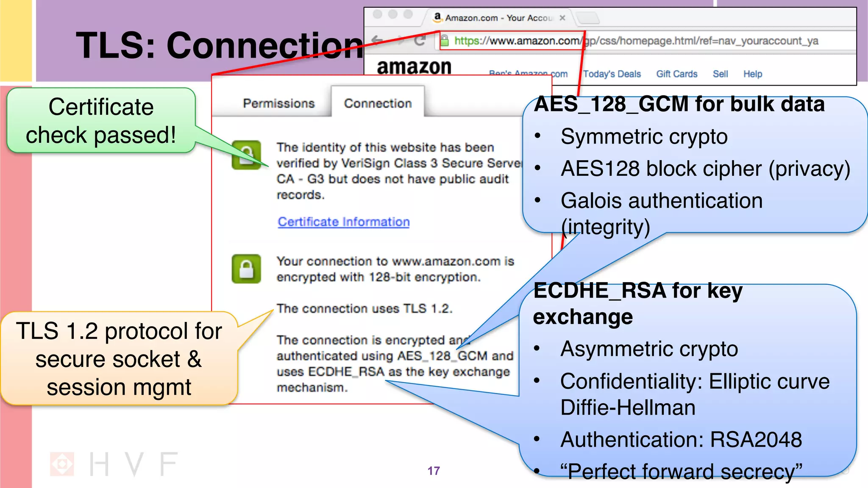The image size is (868, 488).
Task: Select the Amazon.com - Your Account tab
Action: 499,18
